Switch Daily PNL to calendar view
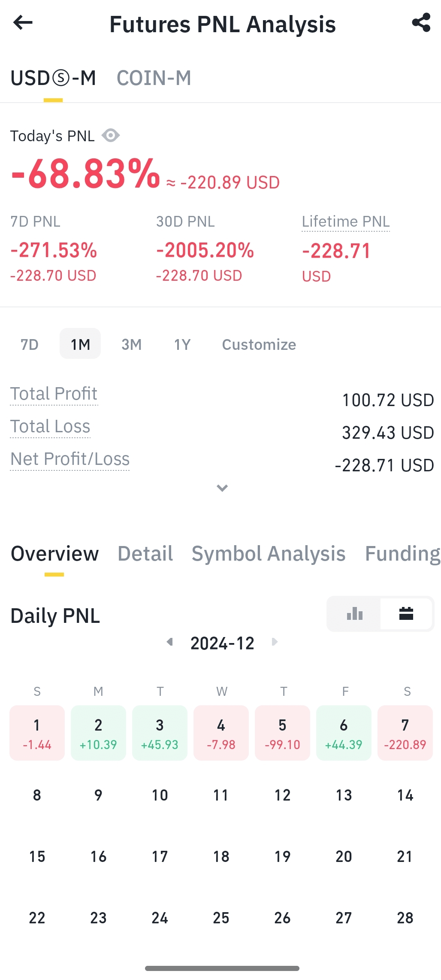Image resolution: width=441 pixels, height=980 pixels. [x=406, y=614]
